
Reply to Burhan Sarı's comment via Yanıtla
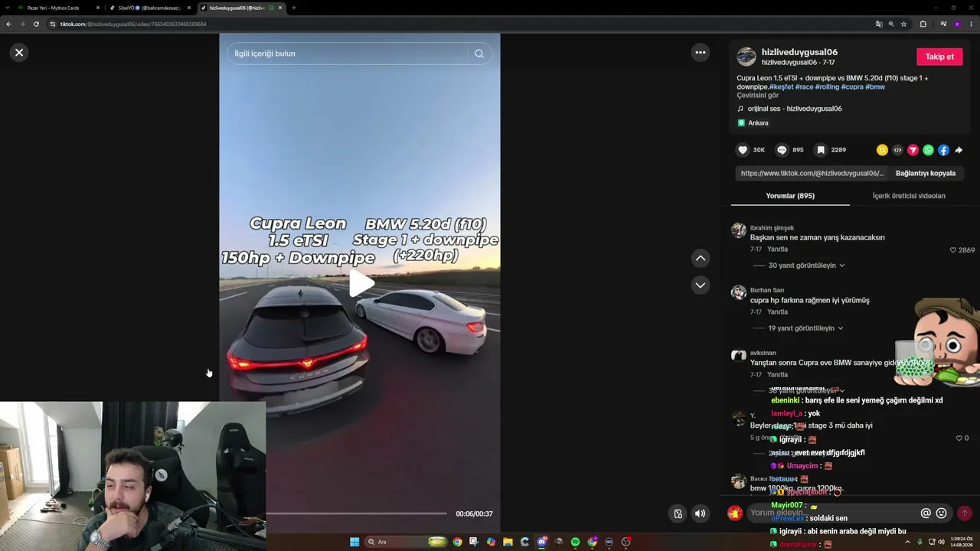pyautogui.click(x=777, y=312)
